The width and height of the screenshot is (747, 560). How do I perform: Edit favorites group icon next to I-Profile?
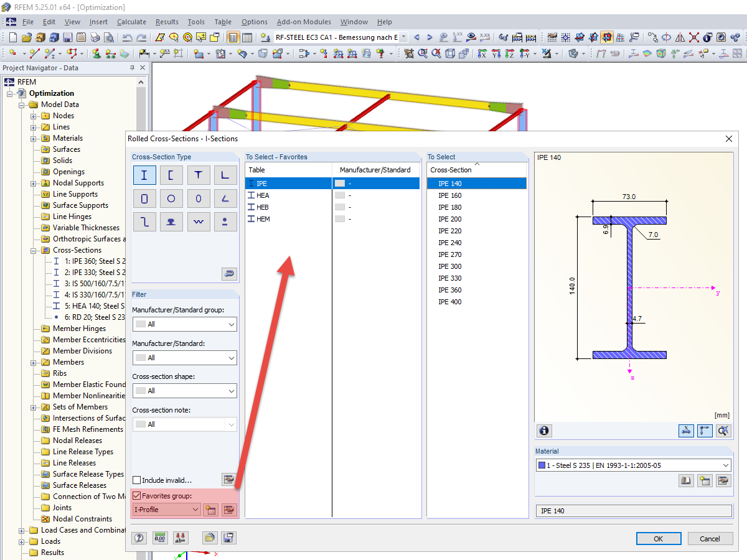coord(229,510)
